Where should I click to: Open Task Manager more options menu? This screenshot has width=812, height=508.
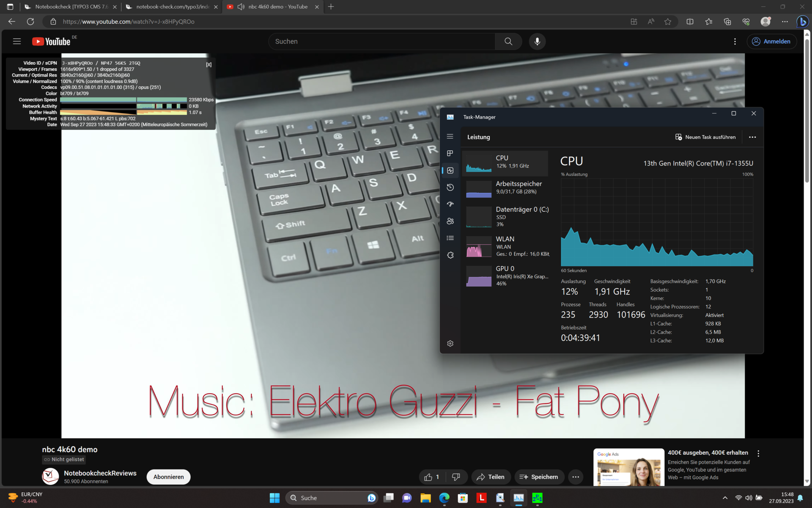[752, 137]
